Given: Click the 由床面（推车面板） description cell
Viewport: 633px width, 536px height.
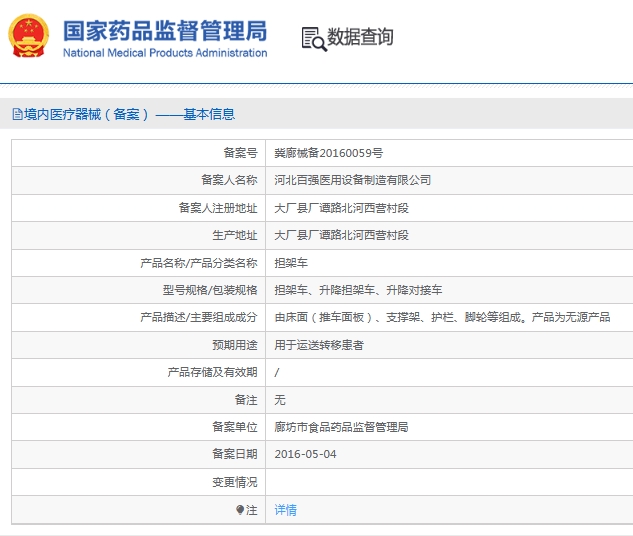Looking at the screenshot, I should [x=442, y=317].
